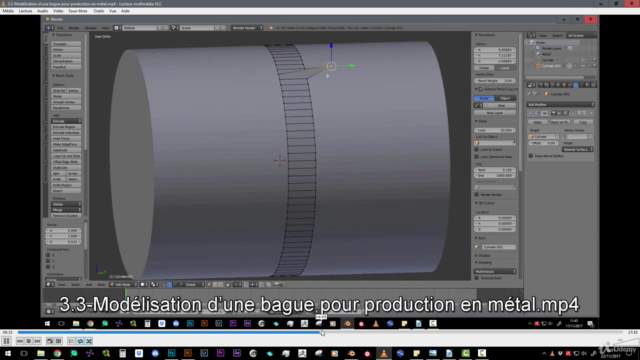Enable the Textured Solid checkbox
Viewport: 640px width, 360px height.
(477, 278)
